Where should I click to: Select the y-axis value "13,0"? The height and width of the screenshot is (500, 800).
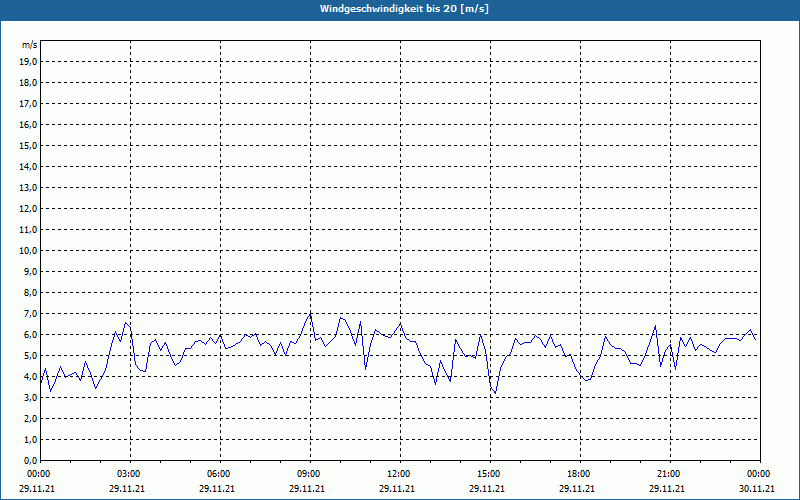(28, 187)
